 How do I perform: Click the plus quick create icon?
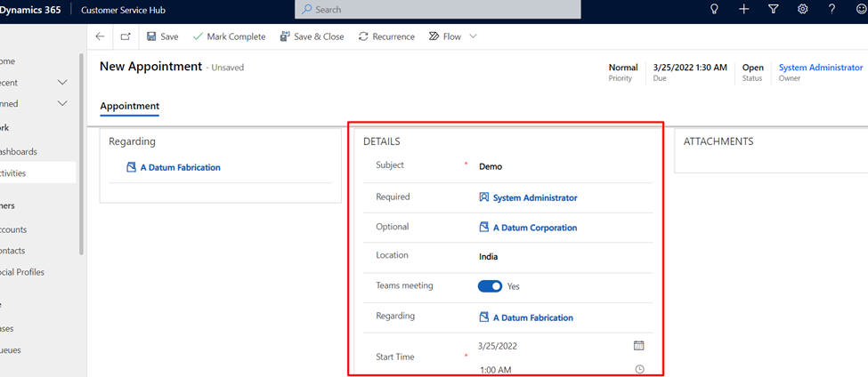[743, 9]
